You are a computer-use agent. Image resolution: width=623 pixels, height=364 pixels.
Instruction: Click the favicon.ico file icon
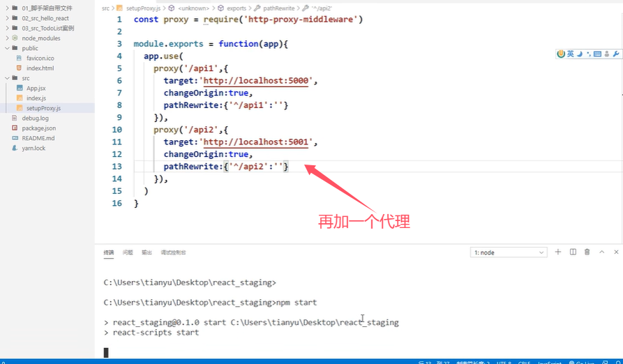click(19, 58)
